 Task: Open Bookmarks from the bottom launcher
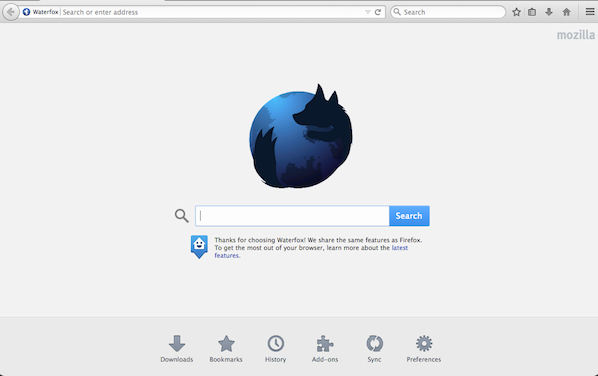[226, 349]
